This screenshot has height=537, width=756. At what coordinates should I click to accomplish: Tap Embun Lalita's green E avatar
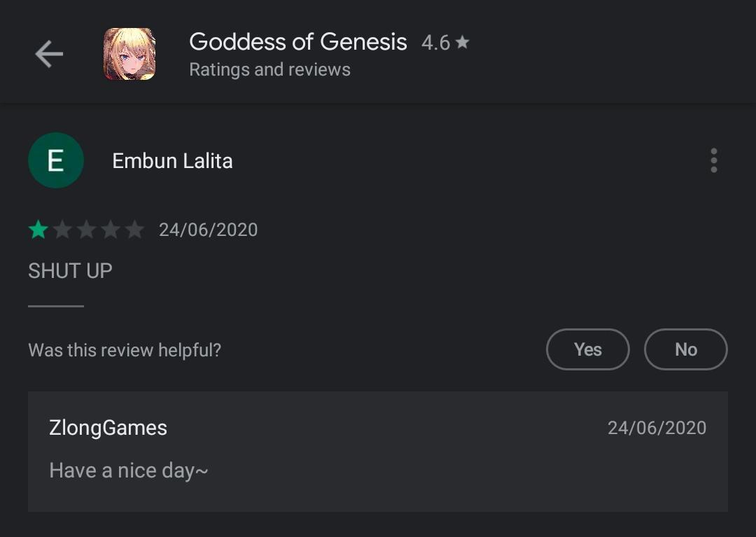tap(56, 160)
